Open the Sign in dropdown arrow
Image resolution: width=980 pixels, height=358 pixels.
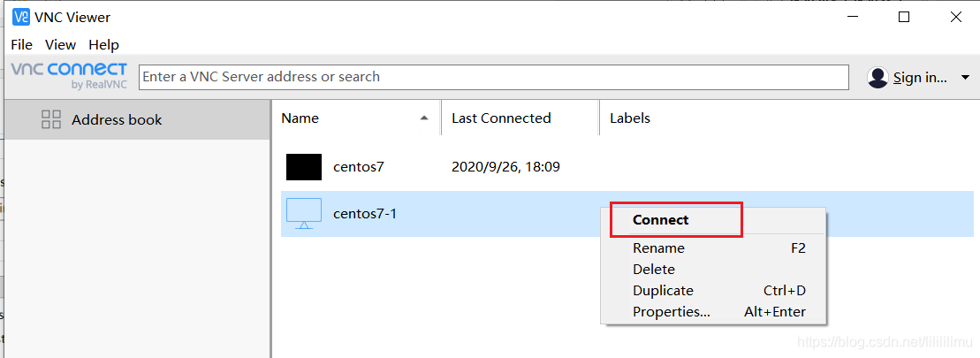pos(965,78)
